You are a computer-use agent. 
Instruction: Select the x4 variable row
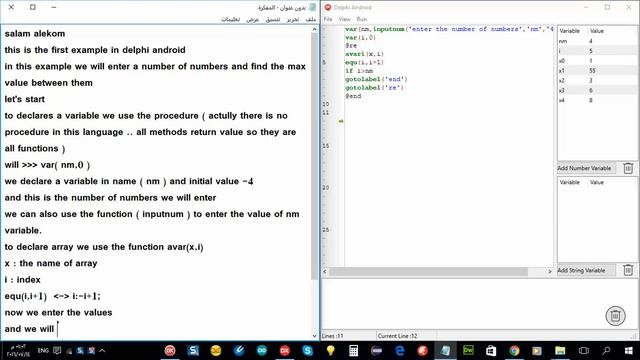[597, 100]
